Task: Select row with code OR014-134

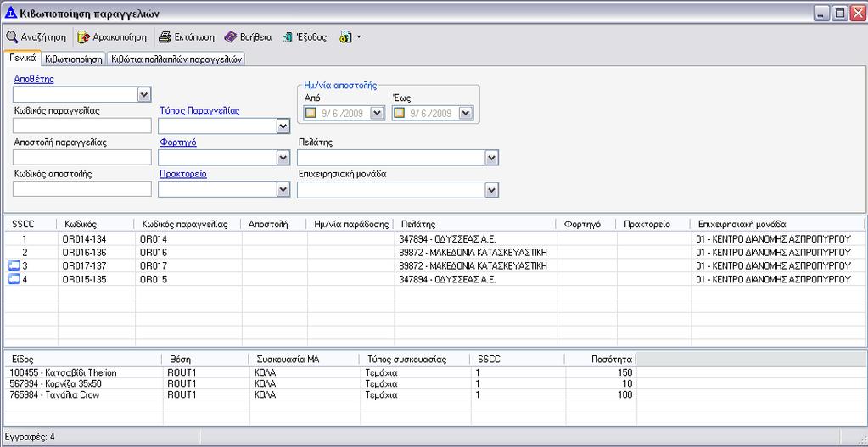Action: [434, 239]
